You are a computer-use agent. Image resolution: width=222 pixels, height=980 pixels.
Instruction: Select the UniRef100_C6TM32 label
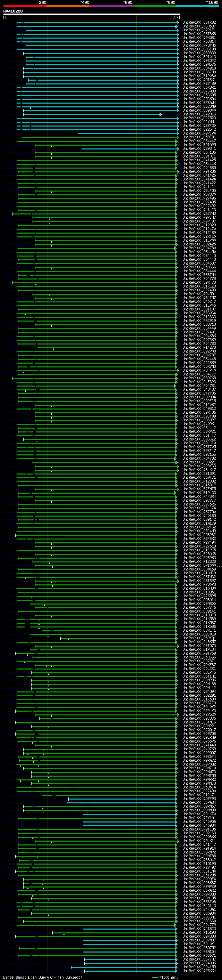pyautogui.click(x=199, y=577)
